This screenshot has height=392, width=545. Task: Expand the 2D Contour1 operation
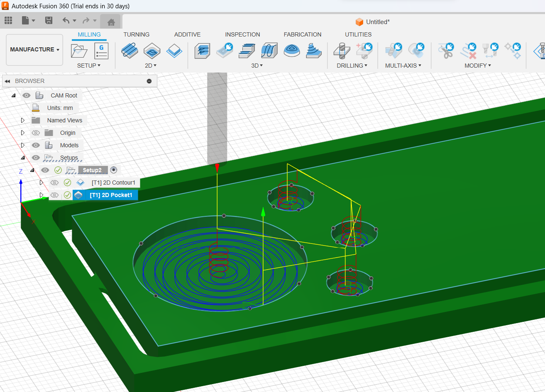(42, 183)
